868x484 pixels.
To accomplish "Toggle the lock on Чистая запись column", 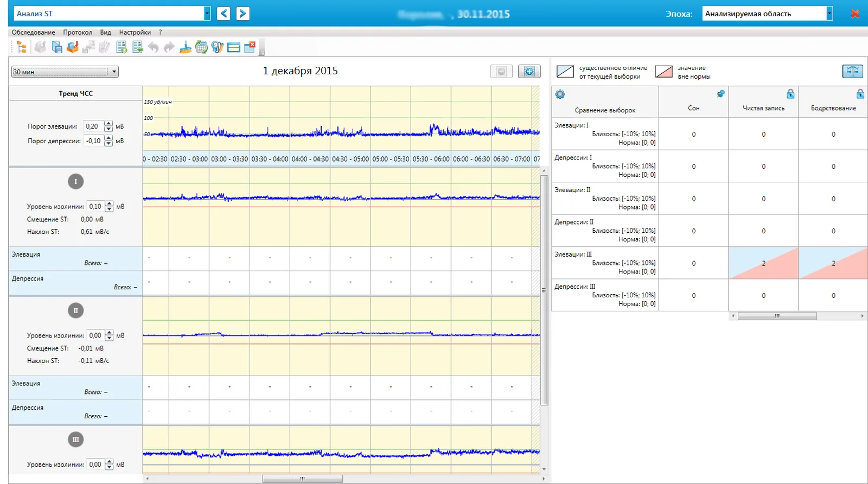I will click(790, 94).
